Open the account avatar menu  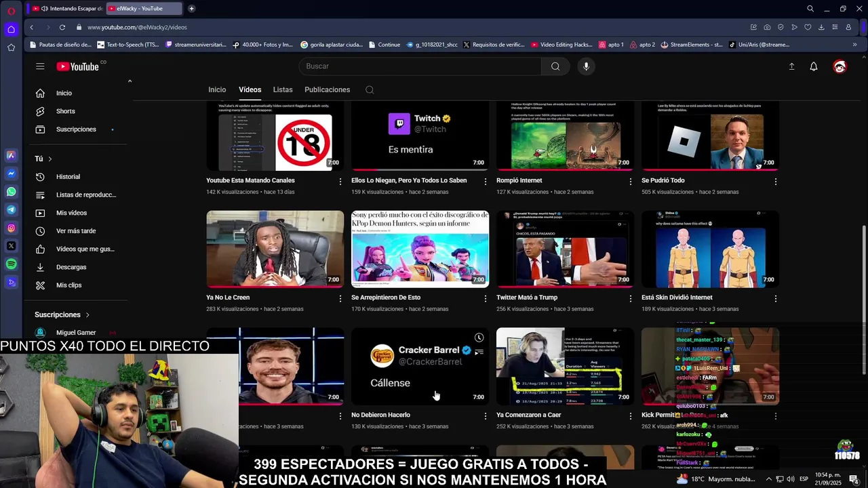click(x=840, y=66)
